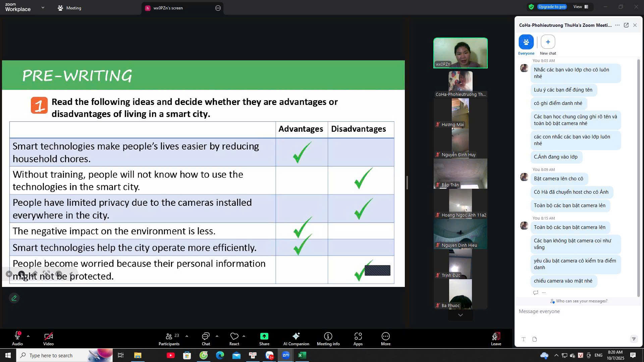Screen dimensions: 644x362
Task: Switch to the Meeting tab
Action: click(x=69, y=8)
